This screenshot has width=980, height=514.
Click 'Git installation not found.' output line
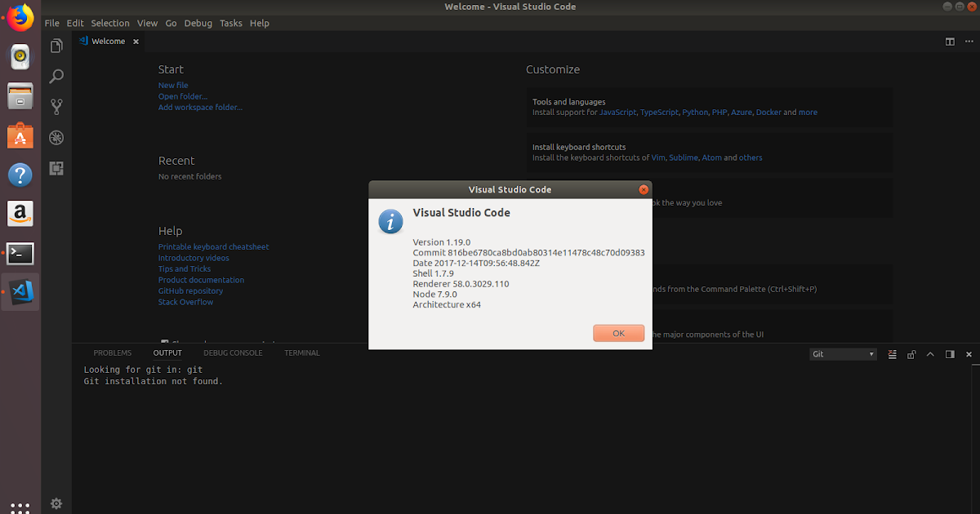pyautogui.click(x=154, y=382)
